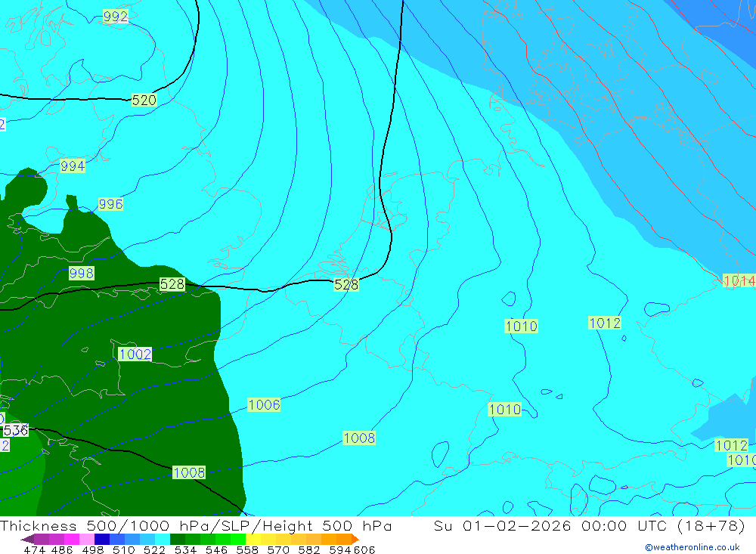Click the 528 label on cyan area
Viewport: 756px width, 554px height.
click(346, 284)
